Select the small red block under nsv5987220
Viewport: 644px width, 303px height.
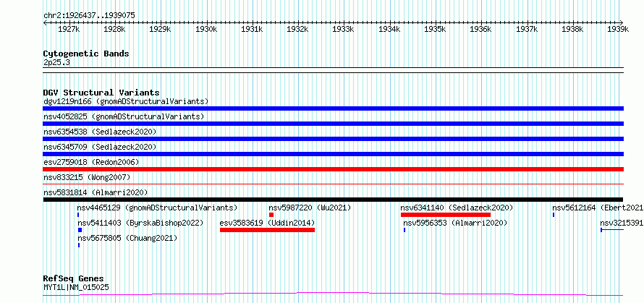click(271, 215)
